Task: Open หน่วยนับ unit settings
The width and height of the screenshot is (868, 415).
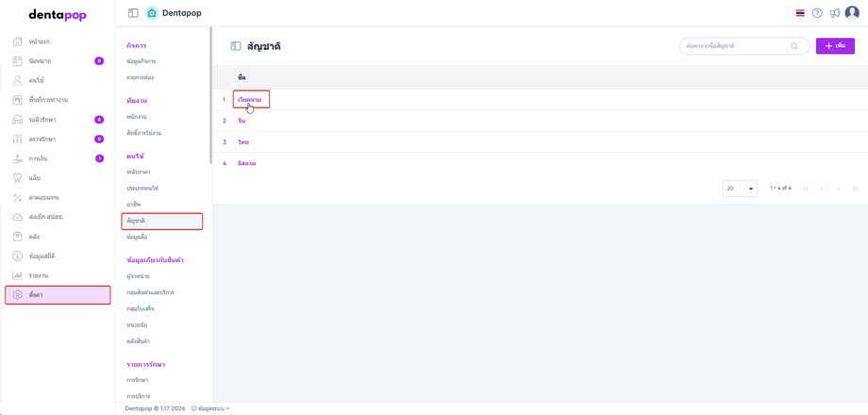Action: (x=137, y=324)
